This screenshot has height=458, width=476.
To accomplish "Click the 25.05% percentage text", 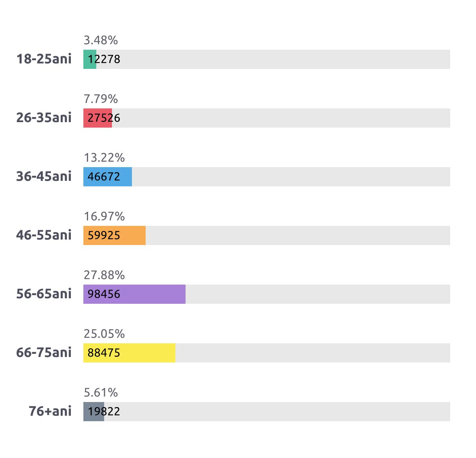I will (x=104, y=334).
